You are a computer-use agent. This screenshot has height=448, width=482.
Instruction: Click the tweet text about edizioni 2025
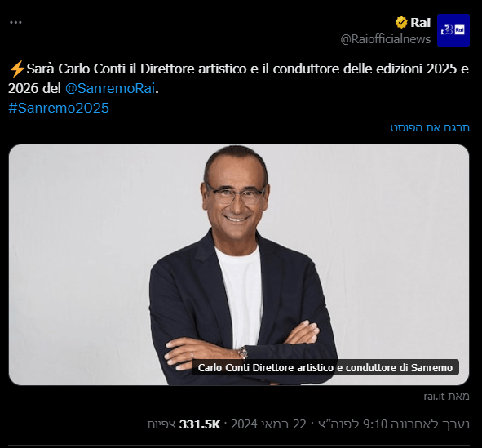pyautogui.click(x=238, y=78)
